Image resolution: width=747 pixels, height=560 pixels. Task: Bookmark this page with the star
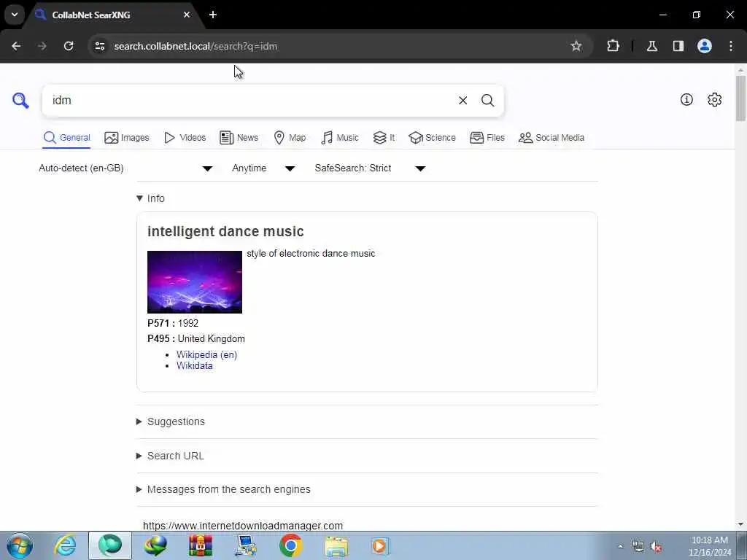(576, 46)
